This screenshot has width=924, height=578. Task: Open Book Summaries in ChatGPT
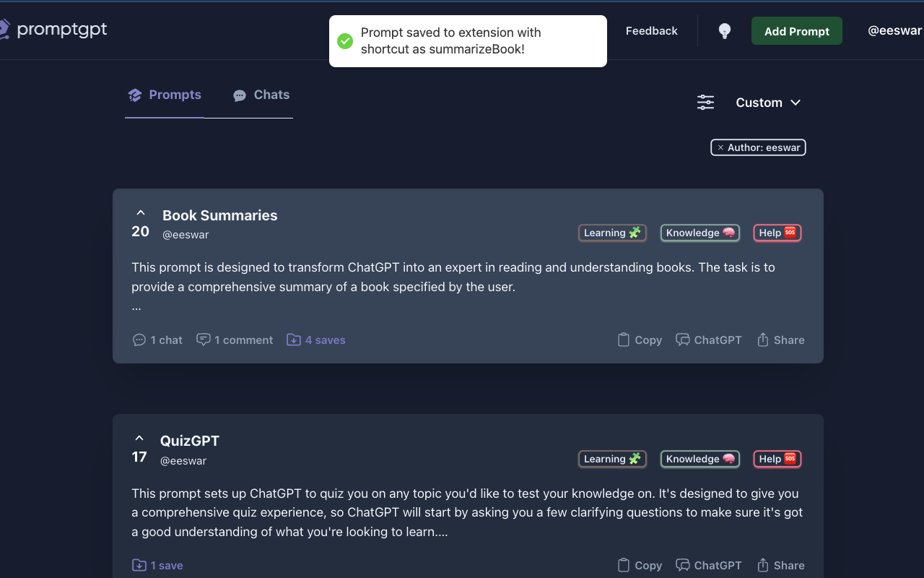[708, 340]
